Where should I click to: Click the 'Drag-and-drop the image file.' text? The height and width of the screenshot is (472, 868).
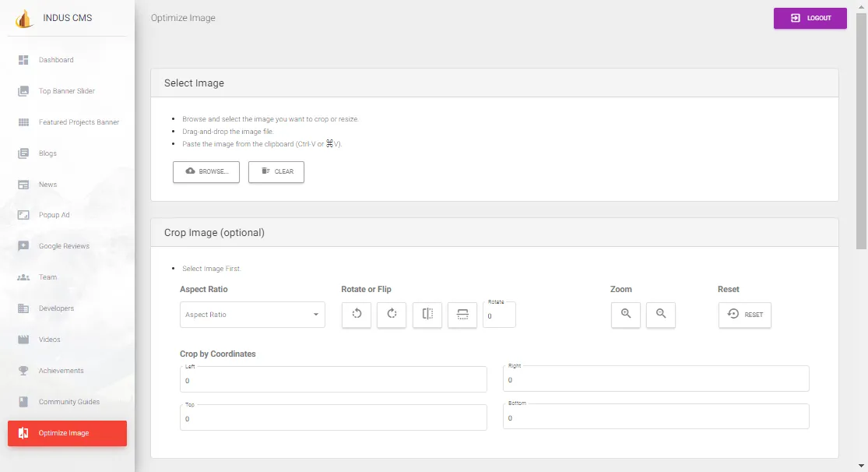[x=227, y=132]
